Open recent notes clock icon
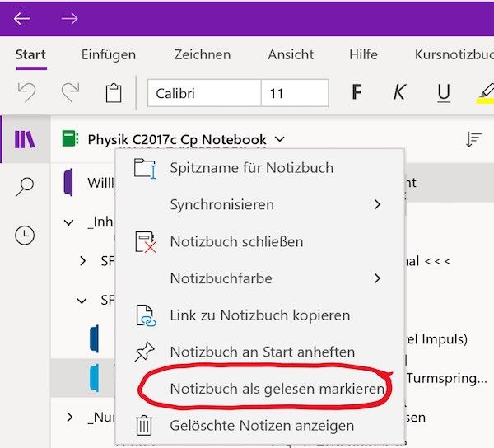The image size is (494, 448). pyautogui.click(x=25, y=236)
